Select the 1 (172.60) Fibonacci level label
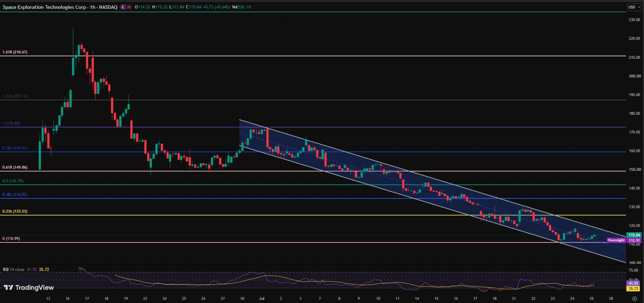Image resolution: width=644 pixels, height=303 pixels. [11, 124]
